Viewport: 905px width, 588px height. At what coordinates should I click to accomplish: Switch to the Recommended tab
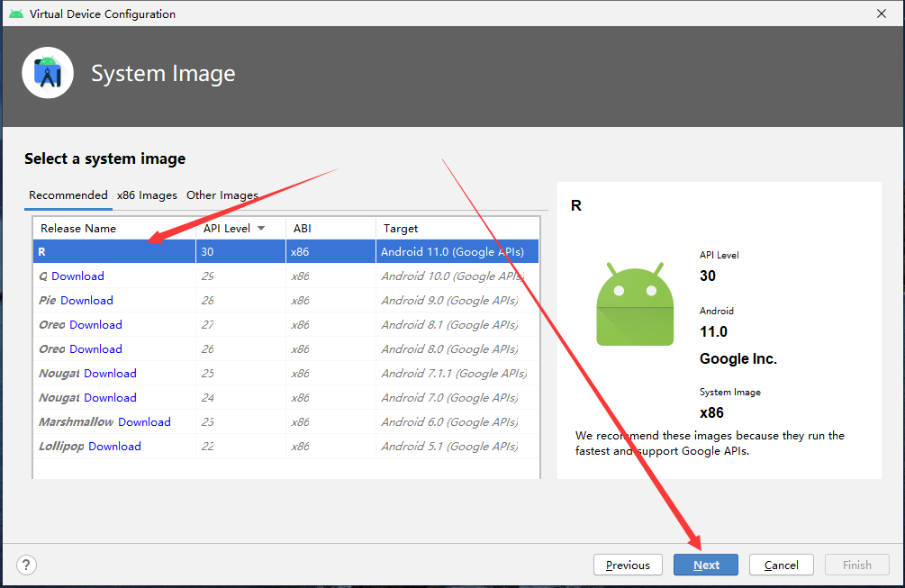point(68,195)
